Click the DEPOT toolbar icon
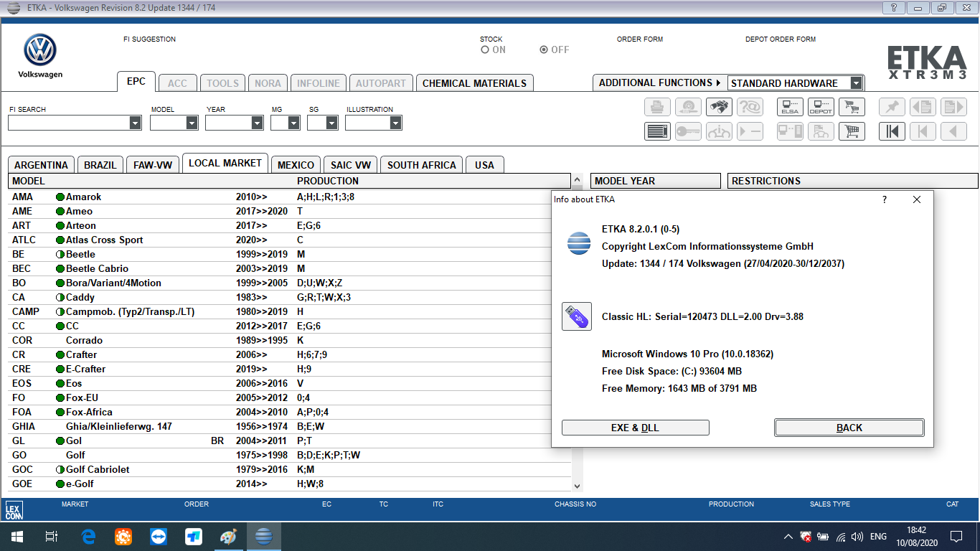 821,108
